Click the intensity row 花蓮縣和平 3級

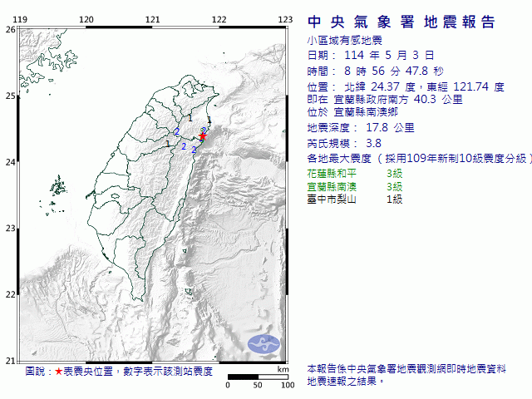tap(355, 174)
